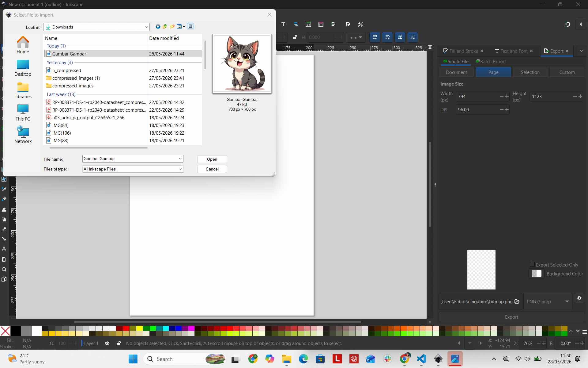588x368 pixels.
Task: Expand the dock panel tabs chevron menu
Action: [581, 51]
